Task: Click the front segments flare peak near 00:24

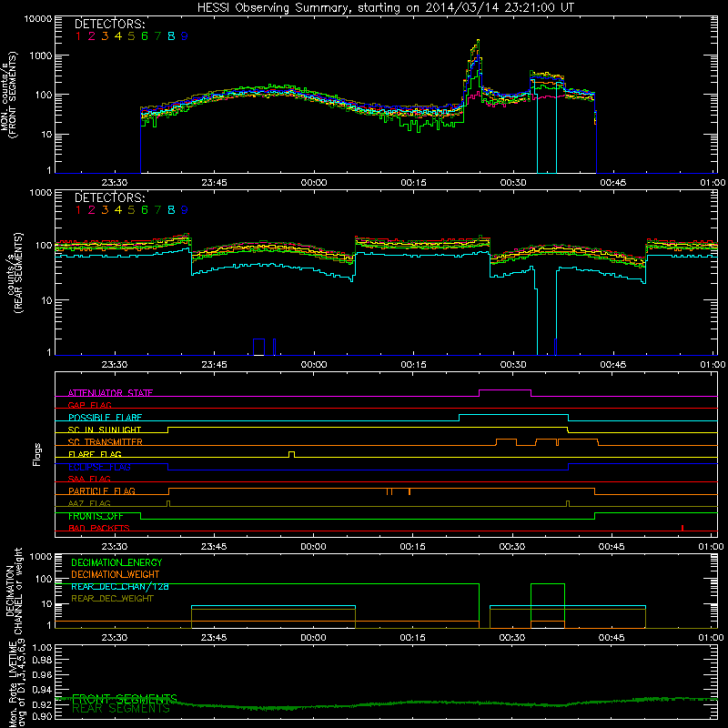Action: (x=479, y=41)
